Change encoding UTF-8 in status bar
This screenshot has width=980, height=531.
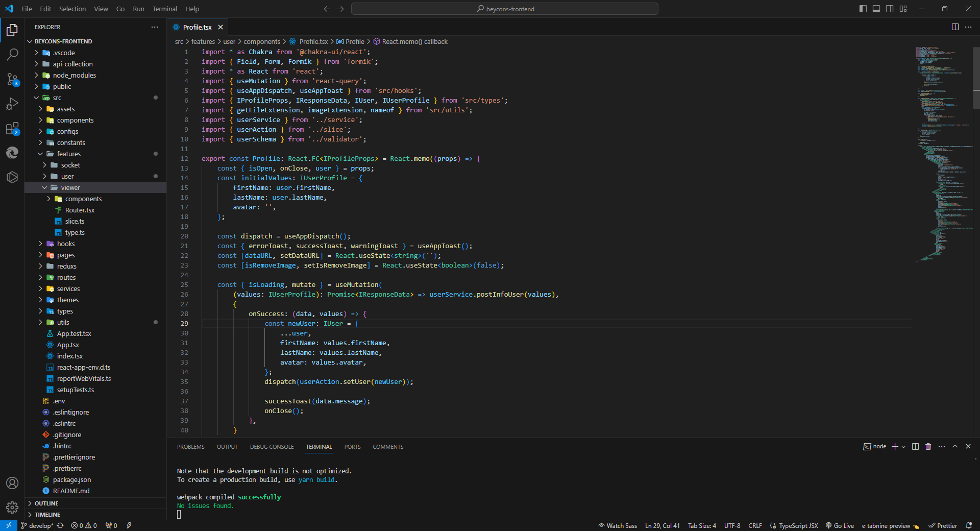(x=732, y=525)
